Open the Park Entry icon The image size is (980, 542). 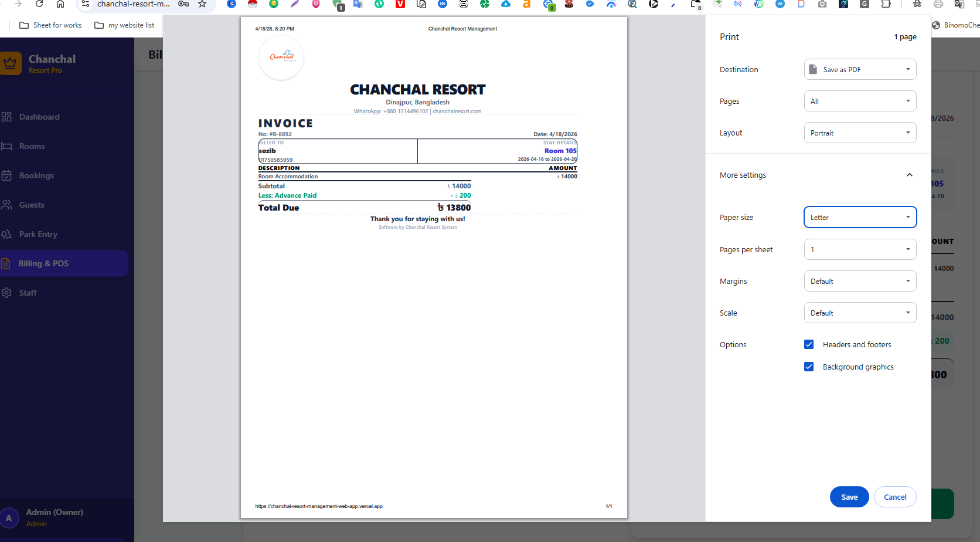coord(6,234)
